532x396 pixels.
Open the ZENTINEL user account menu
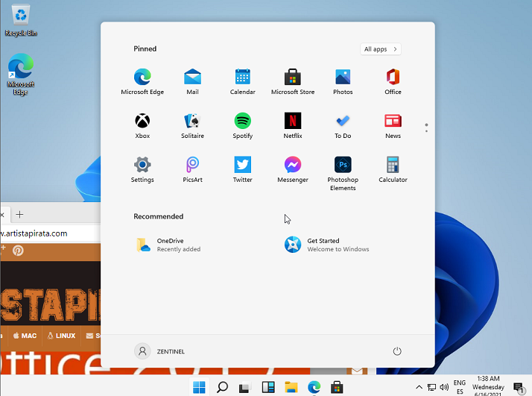159,351
